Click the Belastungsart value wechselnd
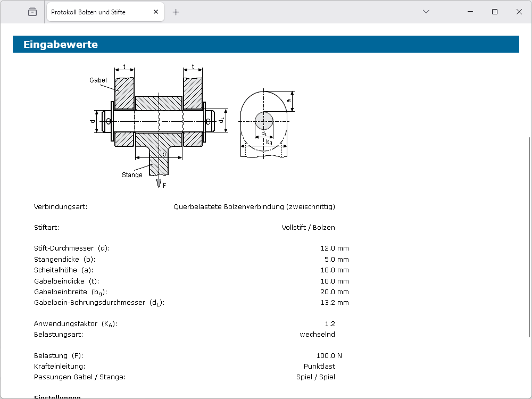The height and width of the screenshot is (399, 532). tap(317, 334)
